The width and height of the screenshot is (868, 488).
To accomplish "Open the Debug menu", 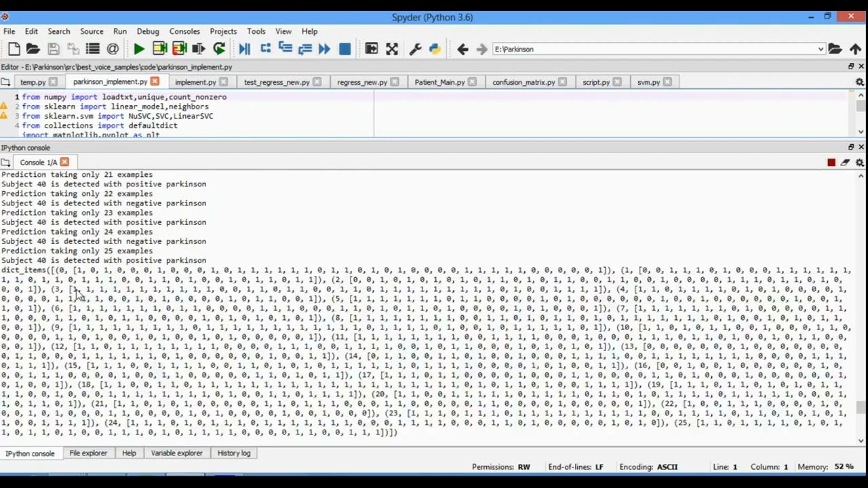I will pos(148,31).
